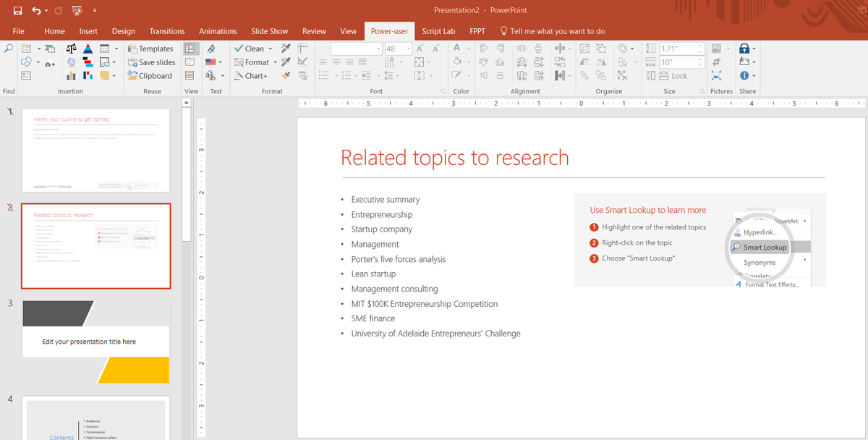
Task: Toggle Normal view in View group
Action: click(x=190, y=48)
